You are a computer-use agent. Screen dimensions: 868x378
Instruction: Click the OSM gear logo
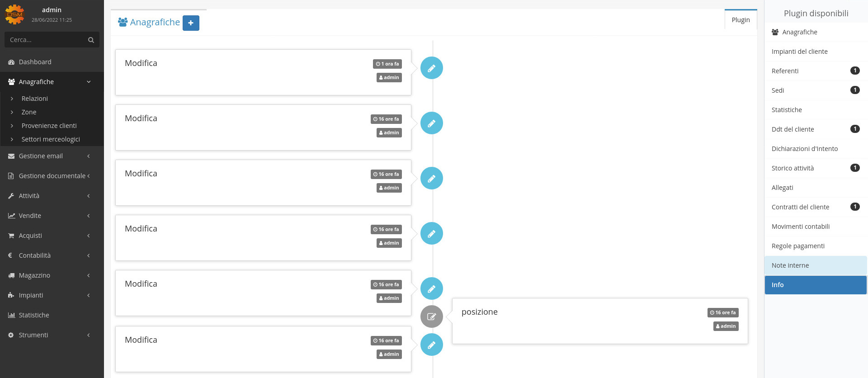pos(14,14)
